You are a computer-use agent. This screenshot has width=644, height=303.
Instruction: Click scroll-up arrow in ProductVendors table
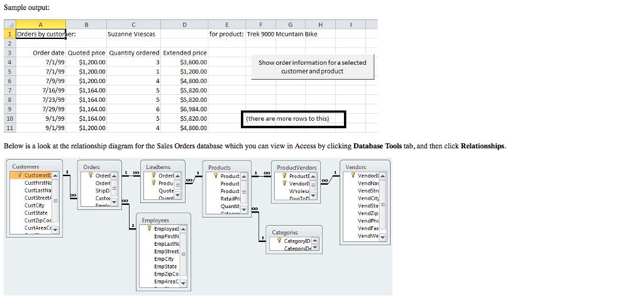[314, 176]
